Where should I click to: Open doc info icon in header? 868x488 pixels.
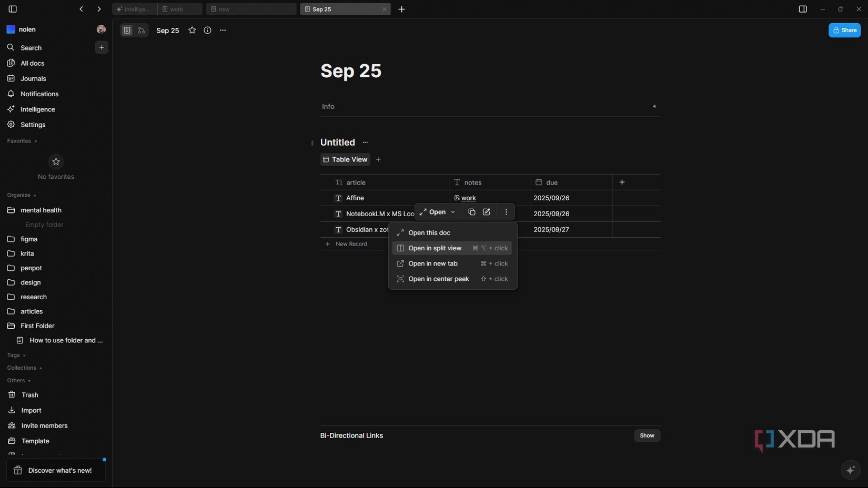[208, 30]
